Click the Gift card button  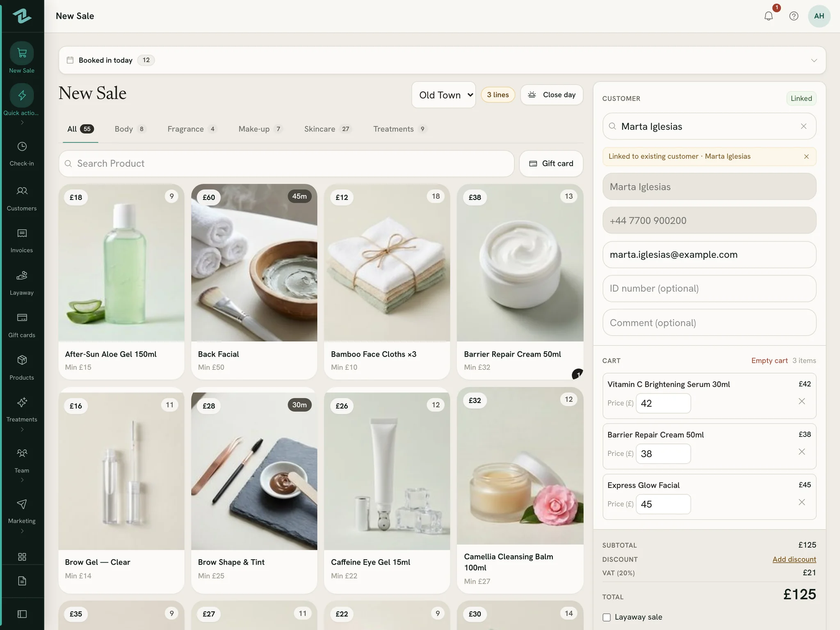(x=551, y=163)
